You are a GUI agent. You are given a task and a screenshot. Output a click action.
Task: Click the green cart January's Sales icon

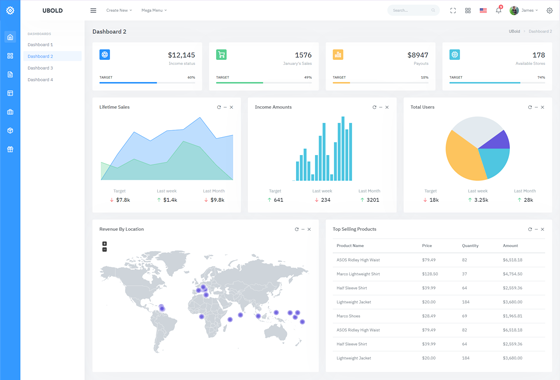221,55
